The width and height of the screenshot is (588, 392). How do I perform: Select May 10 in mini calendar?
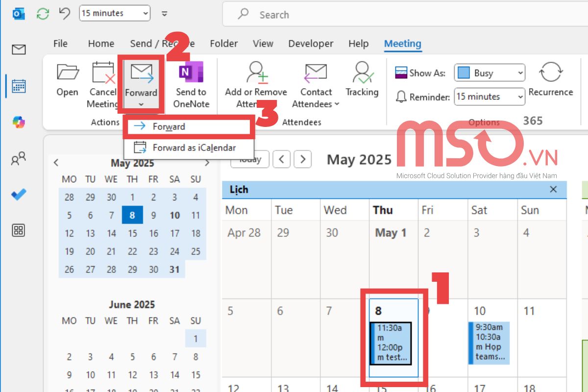[x=174, y=215]
